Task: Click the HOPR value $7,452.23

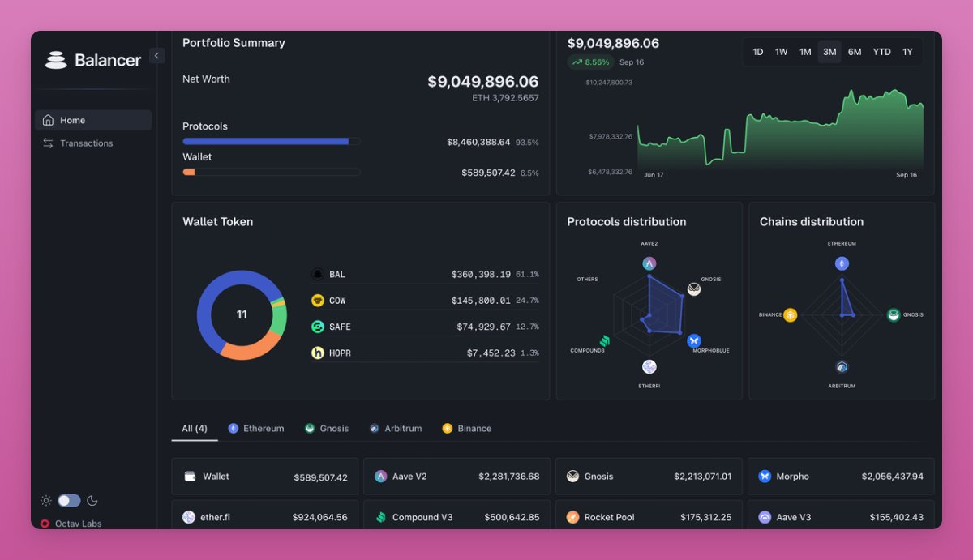Action: click(x=491, y=353)
